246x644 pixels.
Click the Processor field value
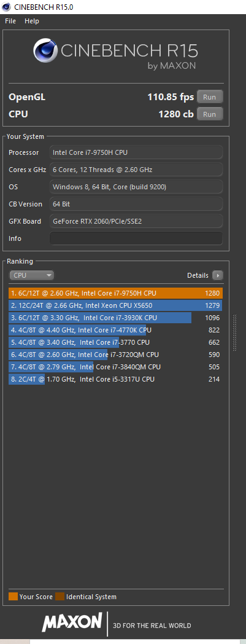pos(136,152)
